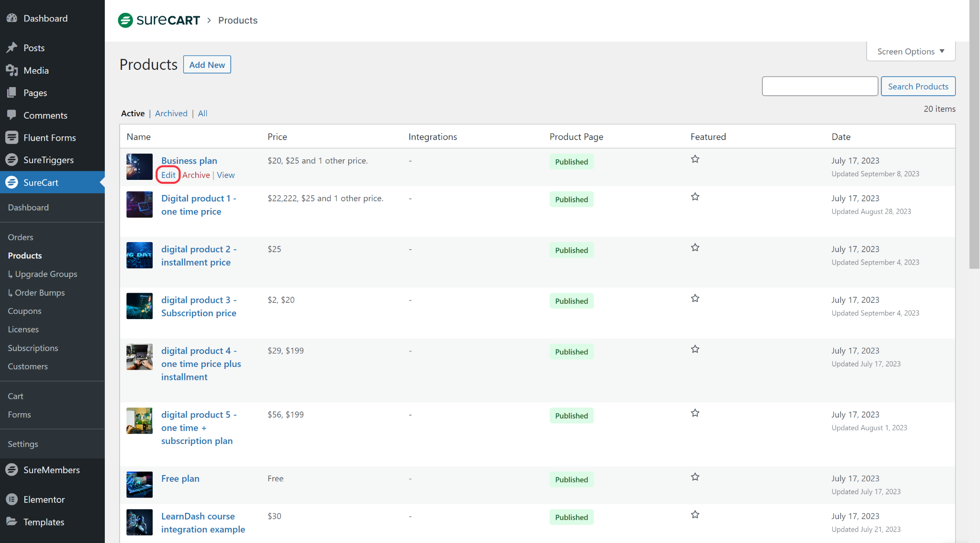
Task: Click the Media icon in sidebar
Action: [12, 70]
